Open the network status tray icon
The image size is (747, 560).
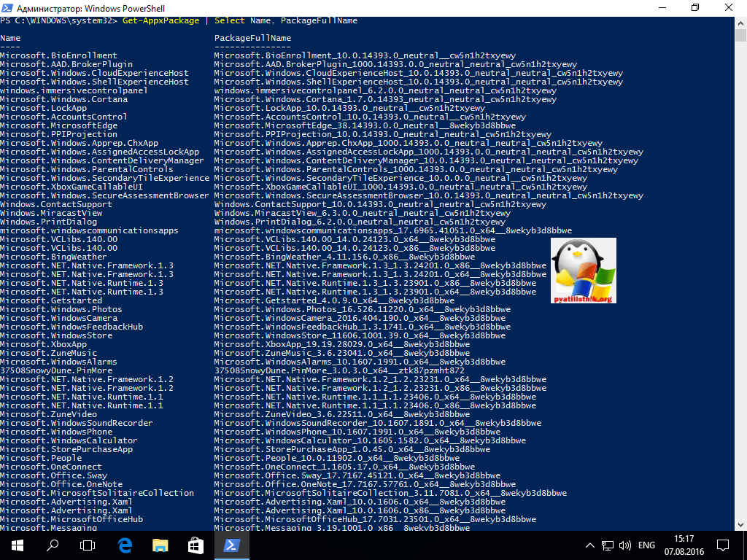coord(608,545)
